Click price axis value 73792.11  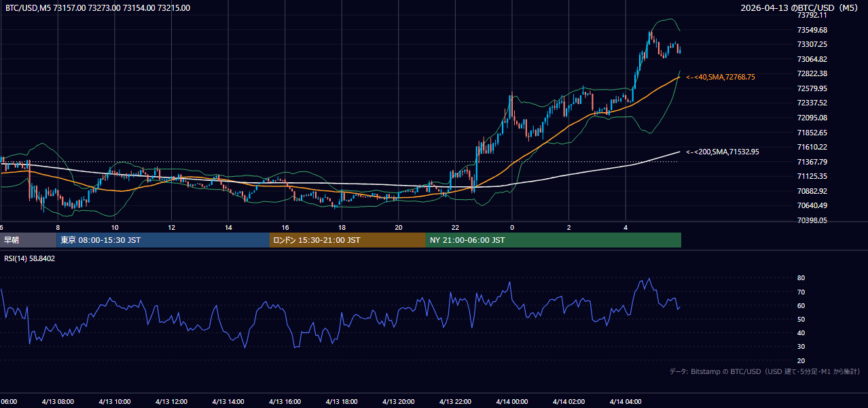click(x=812, y=15)
